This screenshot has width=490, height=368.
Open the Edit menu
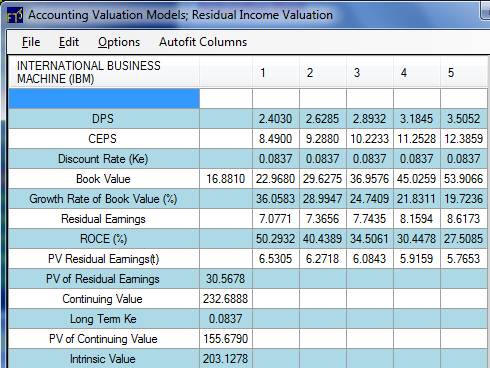tap(69, 42)
